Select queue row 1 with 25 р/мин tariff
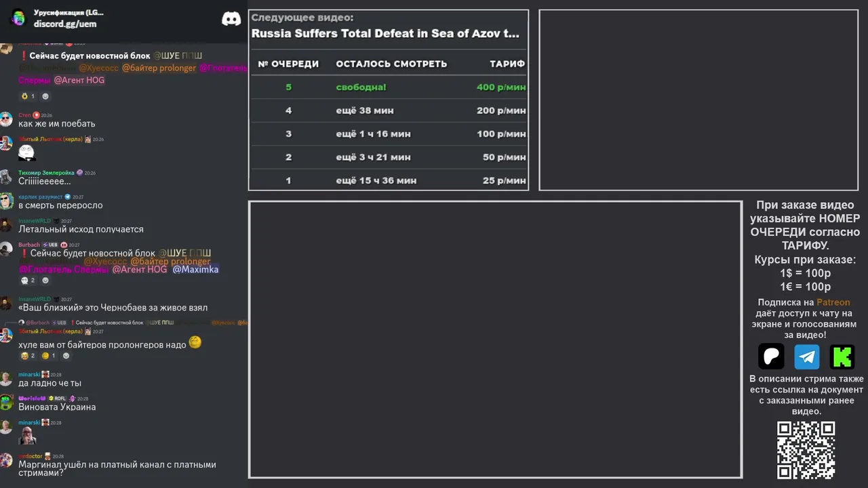 pyautogui.click(x=389, y=180)
